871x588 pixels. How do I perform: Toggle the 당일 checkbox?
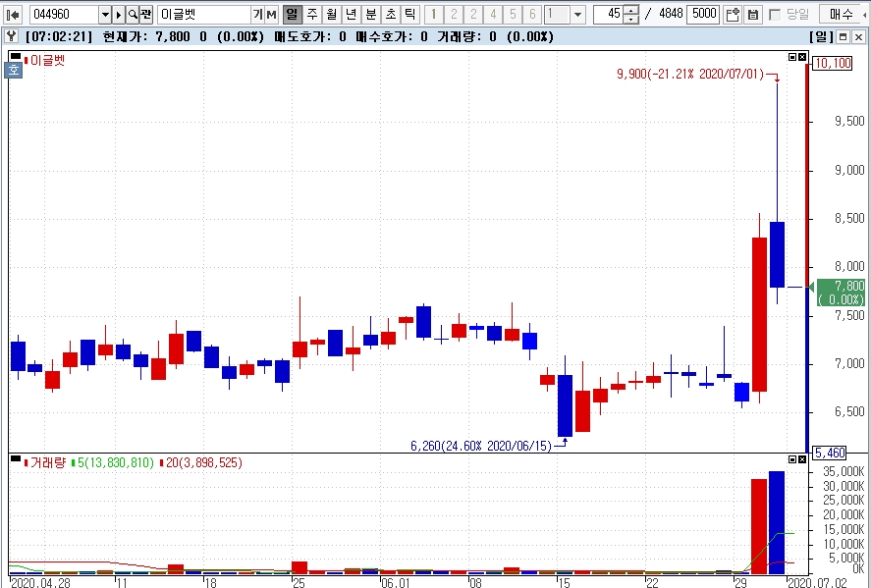(775, 15)
